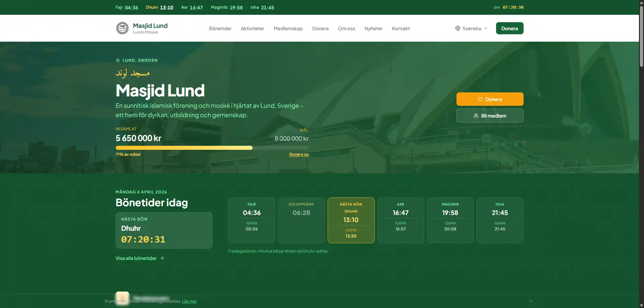The image size is (644, 308).
Task: Click the orange Donera hero button
Action: coord(490,99)
